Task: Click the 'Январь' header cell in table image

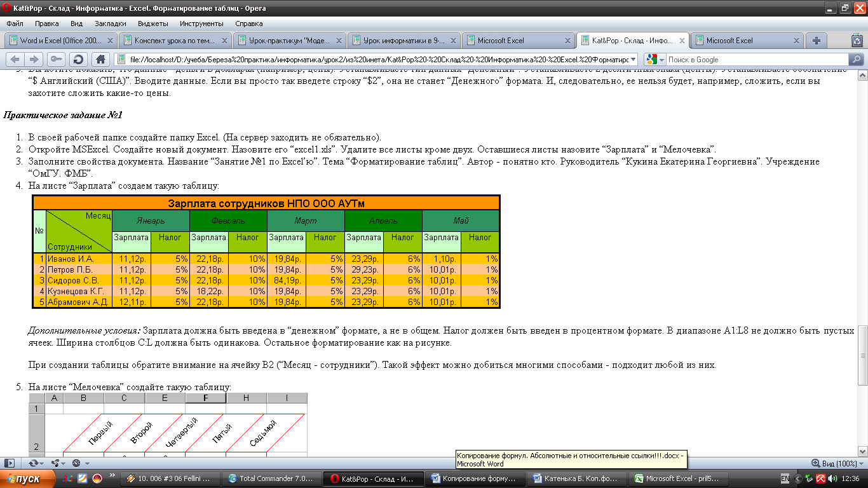Action: (x=151, y=220)
